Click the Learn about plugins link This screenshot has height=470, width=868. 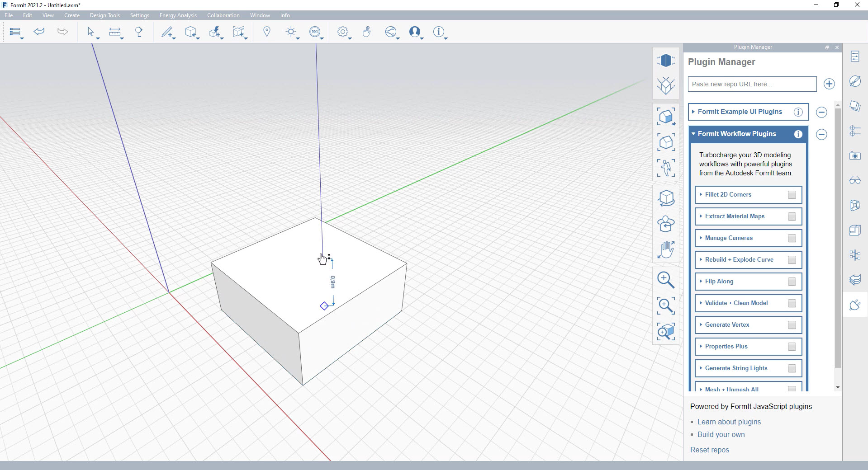click(x=729, y=422)
